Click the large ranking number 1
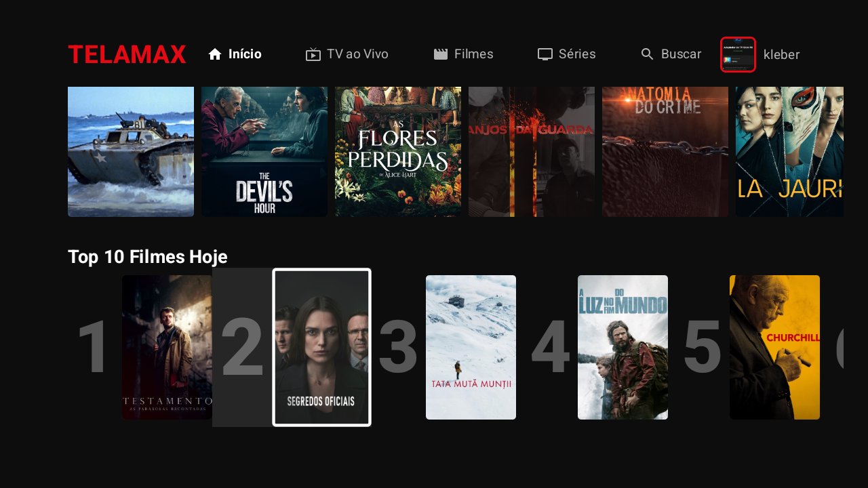Viewport: 868px width, 488px height. pyautogui.click(x=94, y=348)
